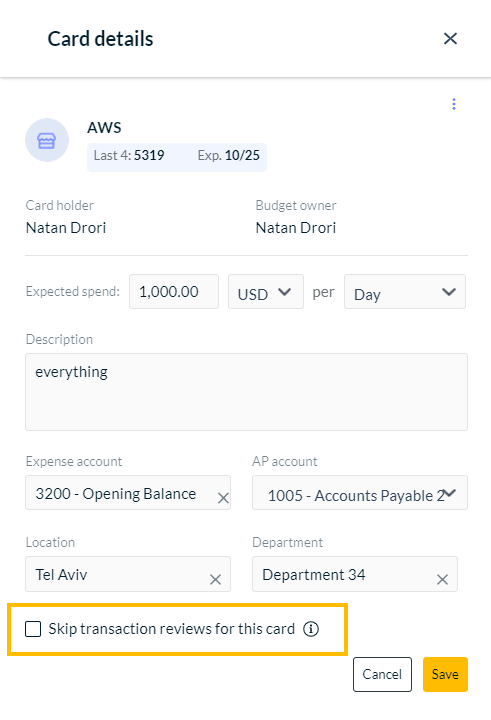This screenshot has width=491, height=720.
Task: Click the Exp. 10/25 expiry text
Action: click(x=228, y=156)
